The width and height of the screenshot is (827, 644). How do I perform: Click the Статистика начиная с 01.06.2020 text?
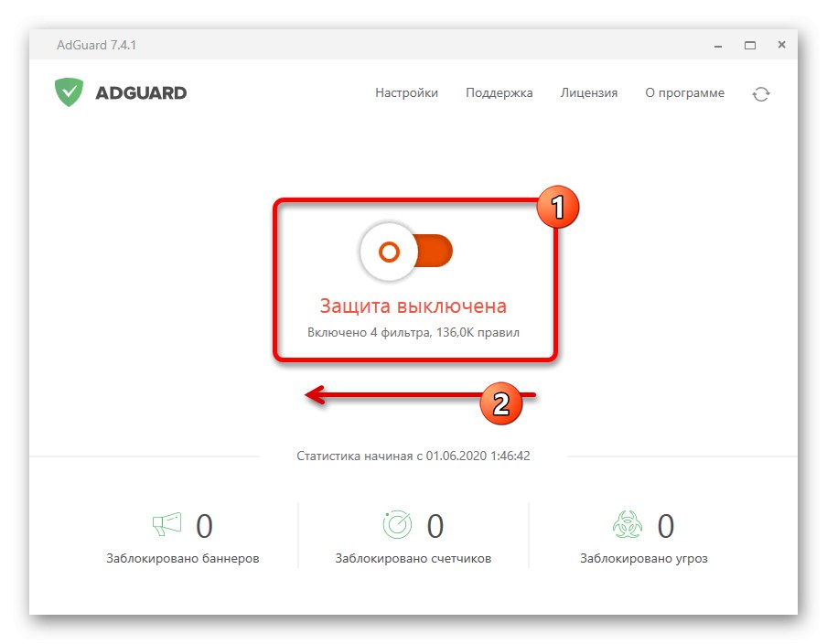(x=413, y=456)
